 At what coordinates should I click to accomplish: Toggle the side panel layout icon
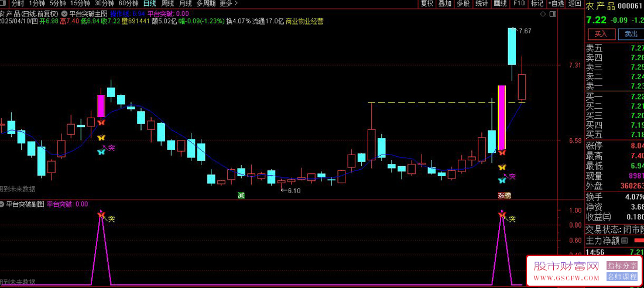[x=553, y=14]
